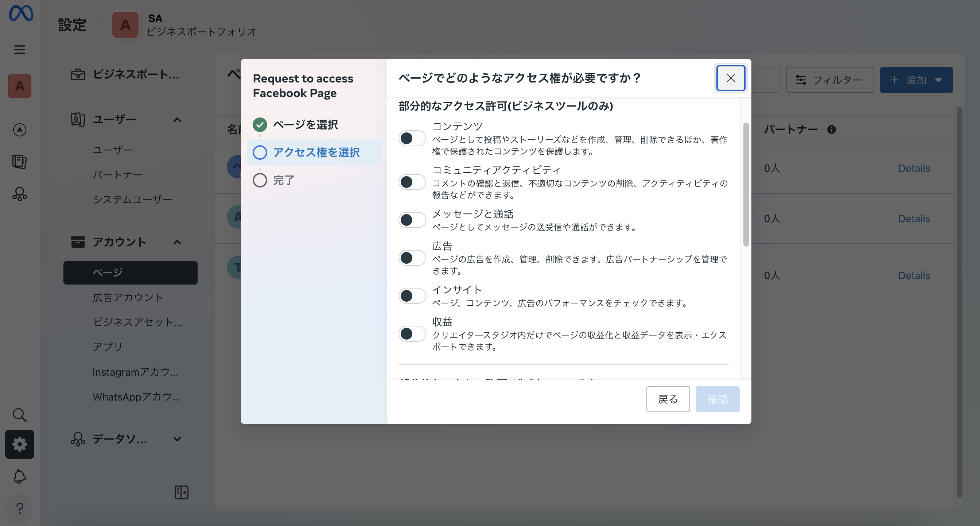
Task: Turn on メッセージと通話 access
Action: tap(412, 220)
